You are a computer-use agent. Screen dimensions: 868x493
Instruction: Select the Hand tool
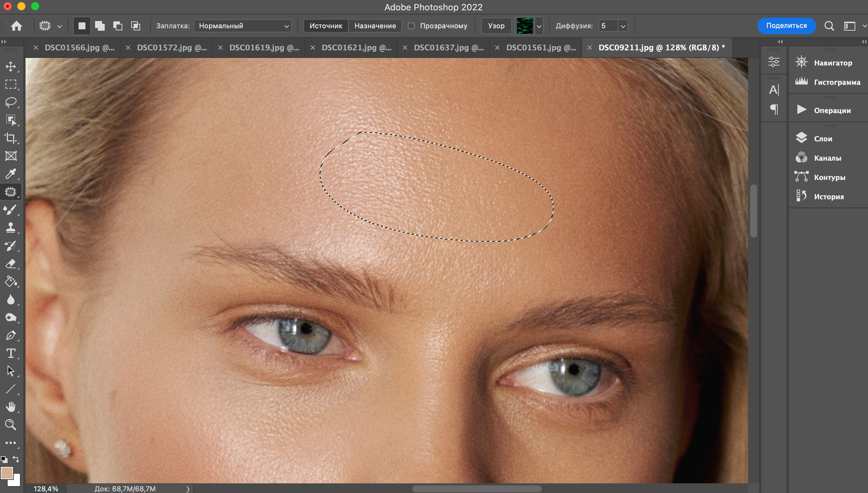(x=11, y=407)
